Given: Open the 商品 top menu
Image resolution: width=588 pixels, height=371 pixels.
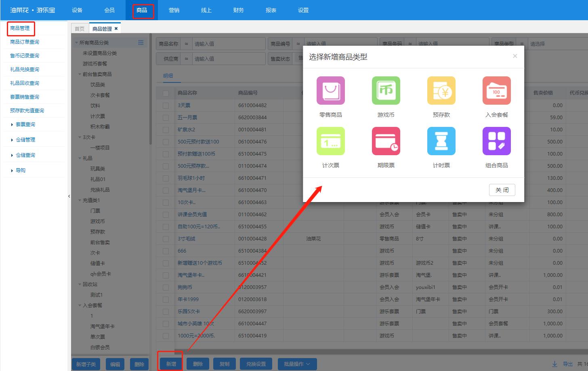Looking at the screenshot, I should 142,10.
